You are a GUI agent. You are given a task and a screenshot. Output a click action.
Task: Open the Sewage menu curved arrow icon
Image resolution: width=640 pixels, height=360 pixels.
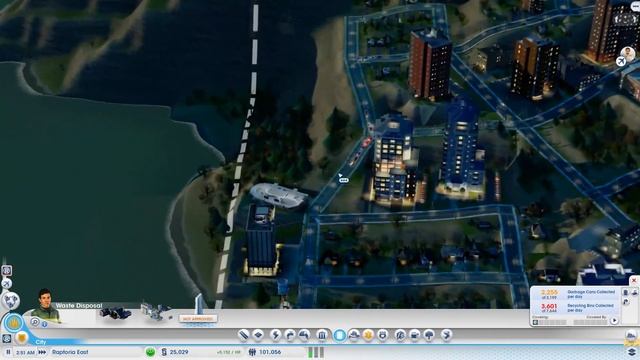[290, 336]
